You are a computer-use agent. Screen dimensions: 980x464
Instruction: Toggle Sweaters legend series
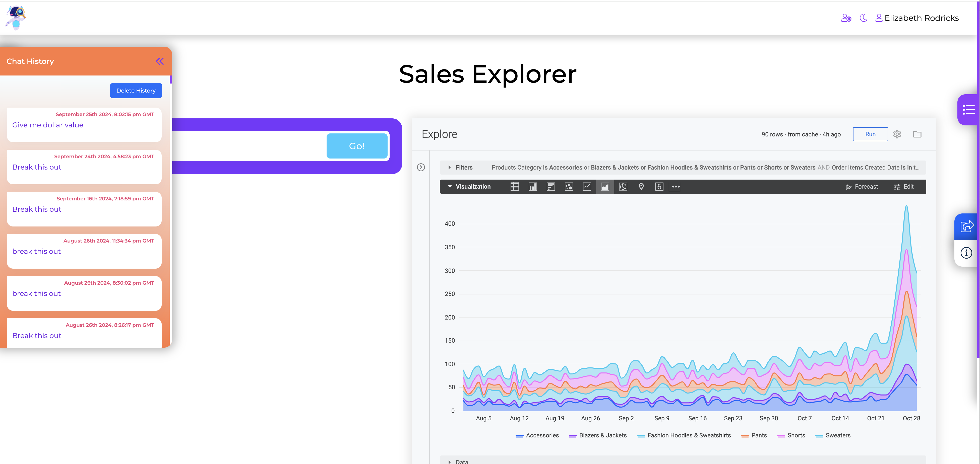coord(833,435)
